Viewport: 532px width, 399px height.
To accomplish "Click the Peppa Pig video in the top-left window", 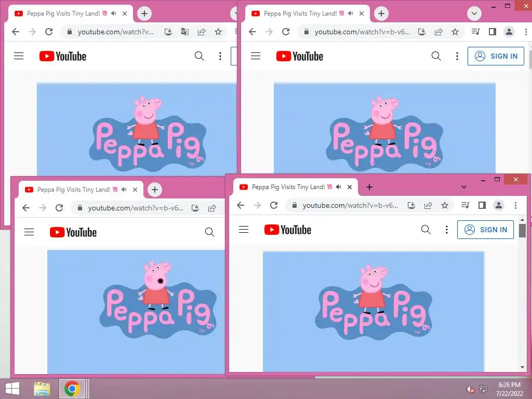I will click(x=137, y=129).
